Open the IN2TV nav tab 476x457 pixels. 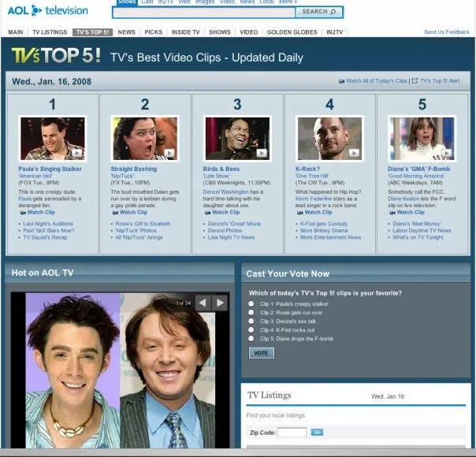click(334, 32)
